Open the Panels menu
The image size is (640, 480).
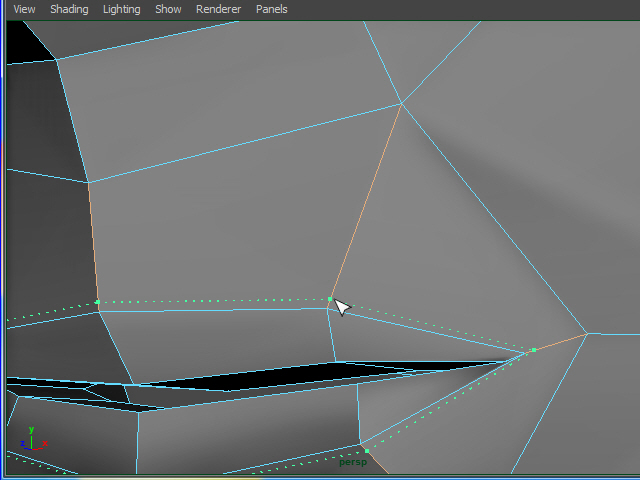click(x=271, y=9)
